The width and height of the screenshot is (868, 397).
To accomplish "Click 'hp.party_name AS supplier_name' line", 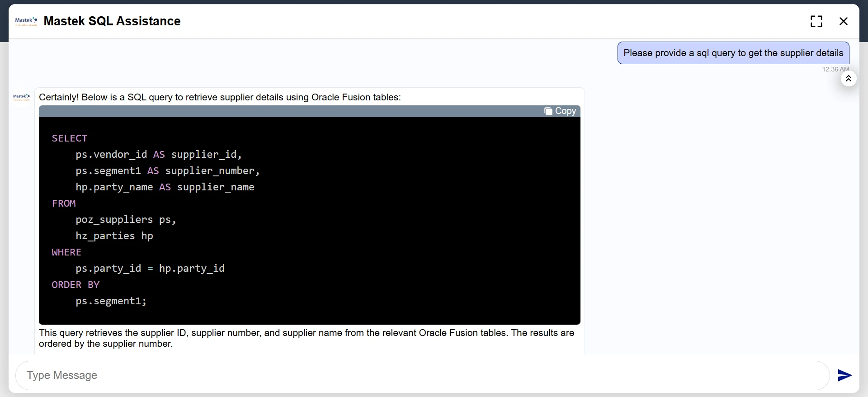I will pos(165,187).
